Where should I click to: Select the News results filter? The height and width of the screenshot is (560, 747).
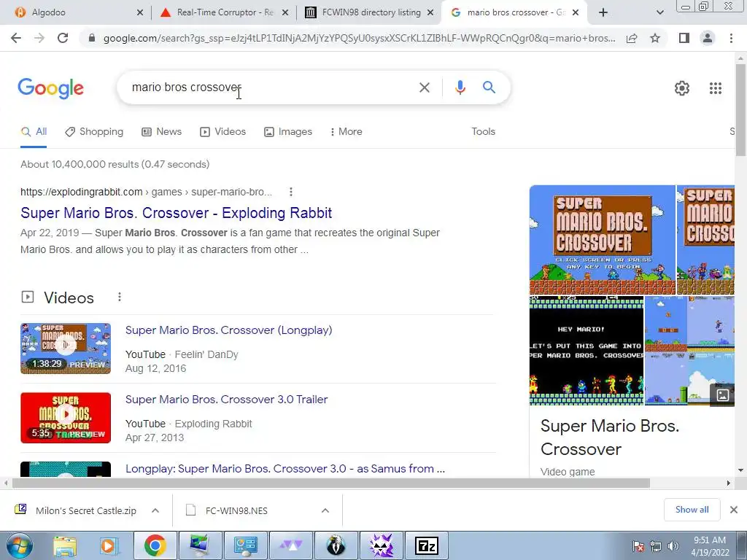[x=161, y=131]
